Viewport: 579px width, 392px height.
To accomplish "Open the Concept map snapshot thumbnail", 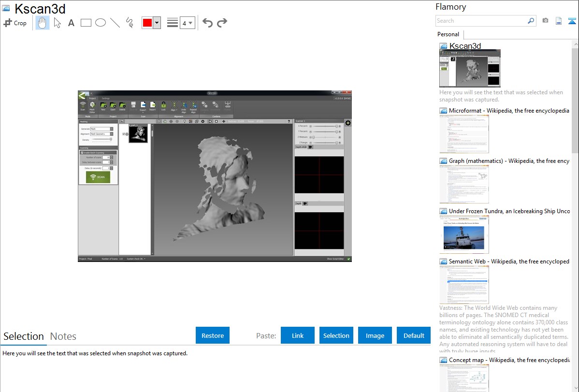I will [464, 378].
